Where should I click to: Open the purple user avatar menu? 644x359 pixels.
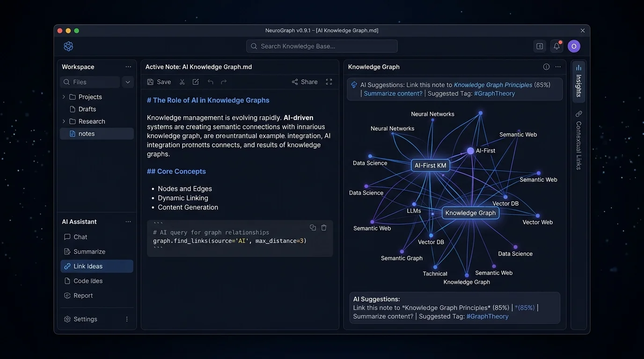[x=574, y=46]
